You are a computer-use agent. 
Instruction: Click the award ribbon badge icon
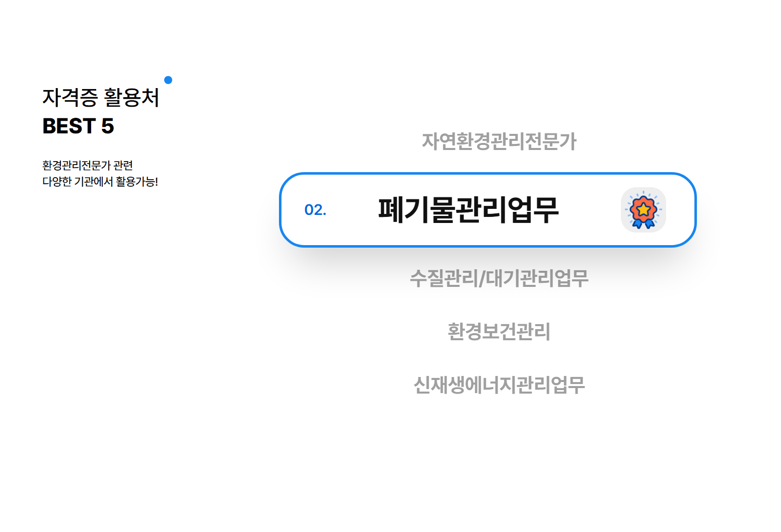tap(643, 210)
